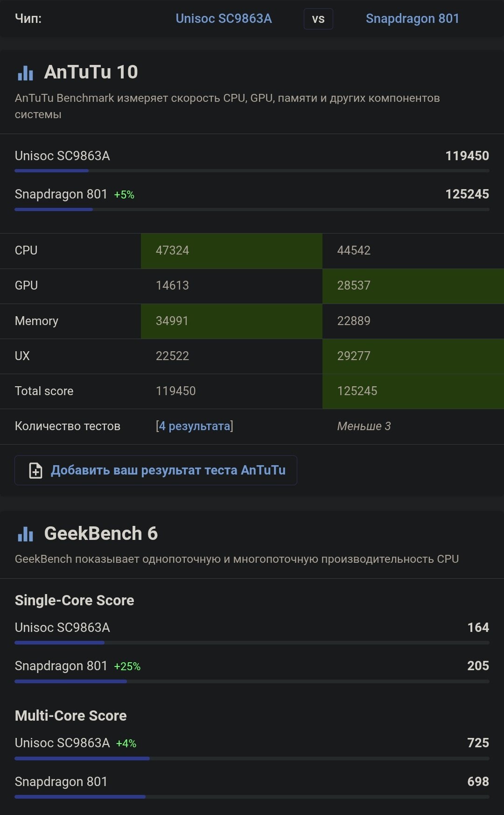Click the AnTuTu 10 heading

[x=91, y=72]
